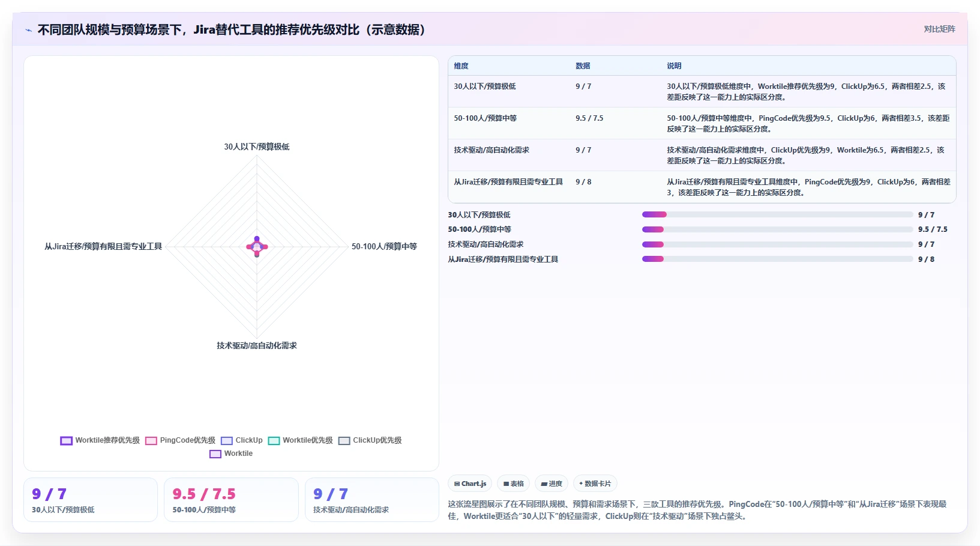980x546 pixels.
Task: Click the progress bar for 50-100人/预算中等
Action: 777,229
